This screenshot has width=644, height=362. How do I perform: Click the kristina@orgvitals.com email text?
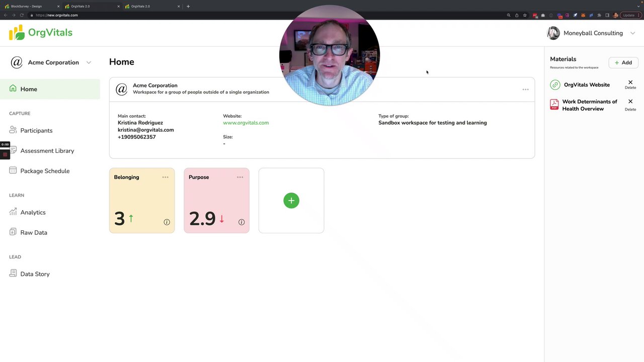[x=146, y=130]
